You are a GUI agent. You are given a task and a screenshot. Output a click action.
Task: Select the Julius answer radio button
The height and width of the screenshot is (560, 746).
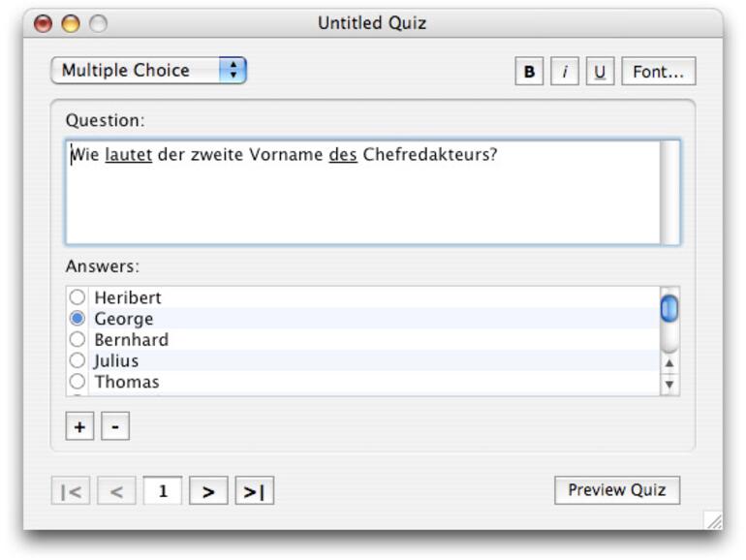(x=78, y=360)
